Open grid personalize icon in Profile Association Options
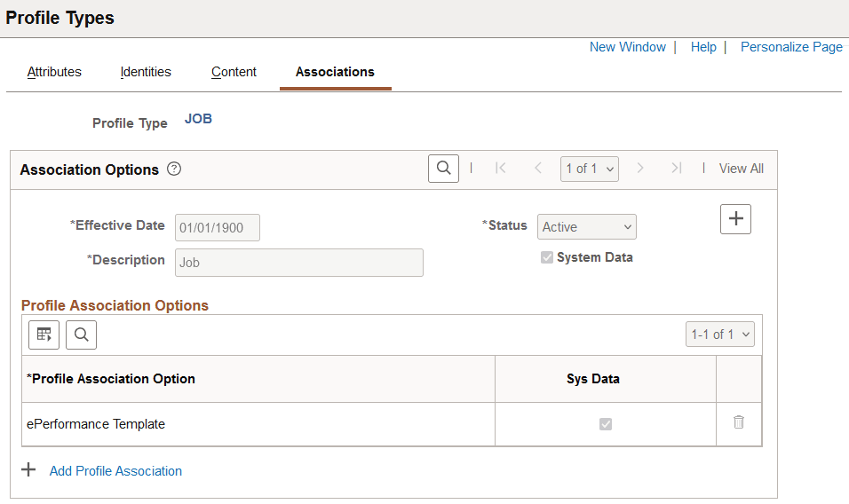849x504 pixels. pos(44,335)
